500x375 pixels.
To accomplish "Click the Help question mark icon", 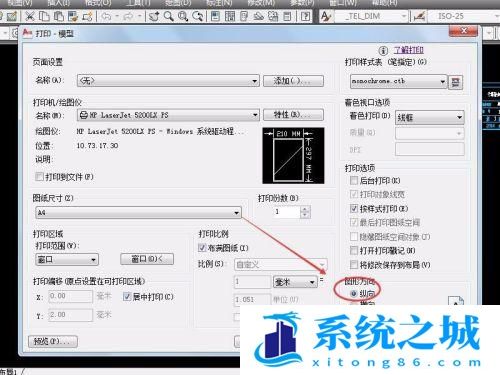I will [x=305, y=16].
